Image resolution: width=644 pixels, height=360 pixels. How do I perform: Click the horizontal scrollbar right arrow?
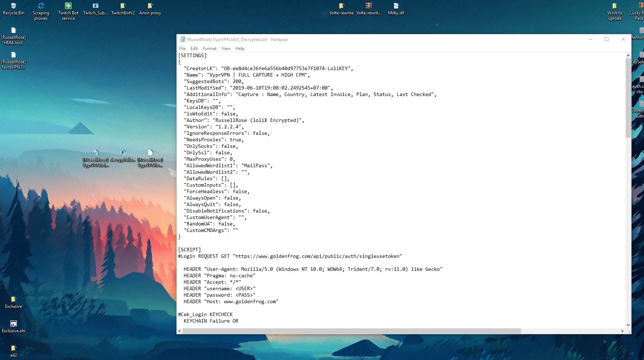point(622,331)
